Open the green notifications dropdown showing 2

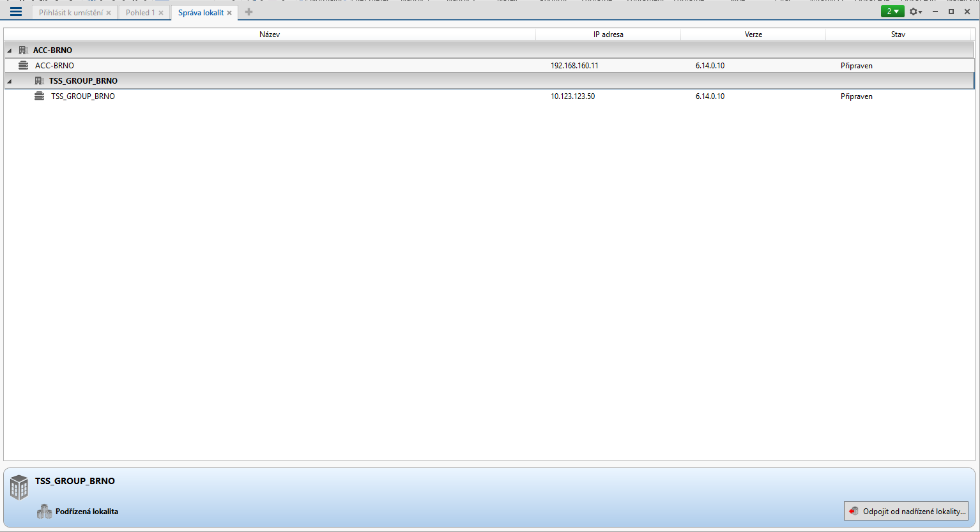point(892,11)
